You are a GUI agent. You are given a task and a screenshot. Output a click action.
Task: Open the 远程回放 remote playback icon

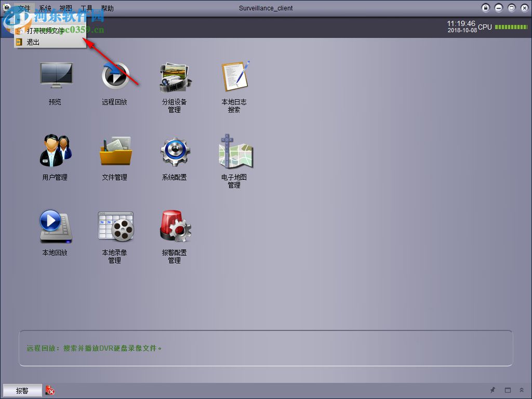[115, 75]
